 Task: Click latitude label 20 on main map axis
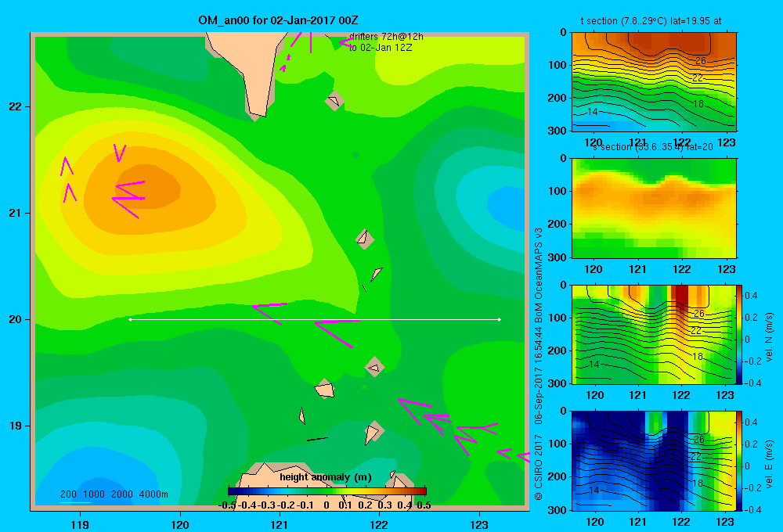(16, 319)
